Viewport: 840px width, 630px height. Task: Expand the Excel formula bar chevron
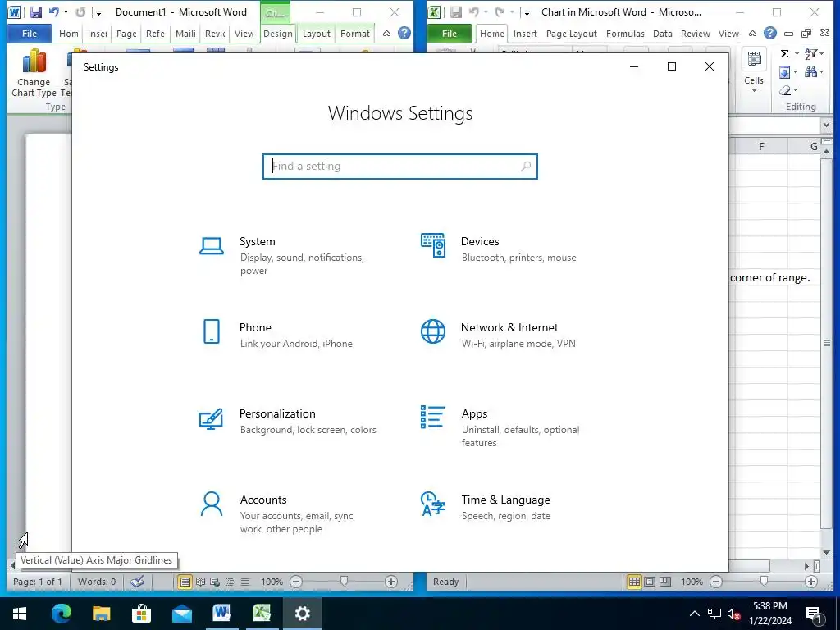[826, 125]
